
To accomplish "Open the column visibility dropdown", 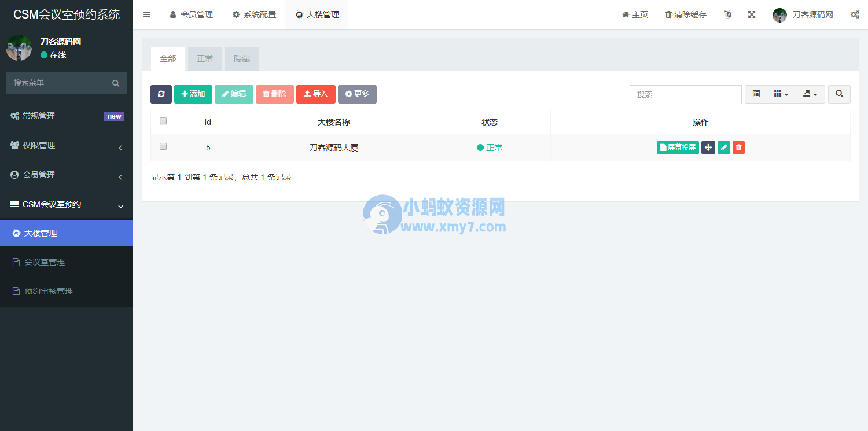I will pyautogui.click(x=781, y=94).
